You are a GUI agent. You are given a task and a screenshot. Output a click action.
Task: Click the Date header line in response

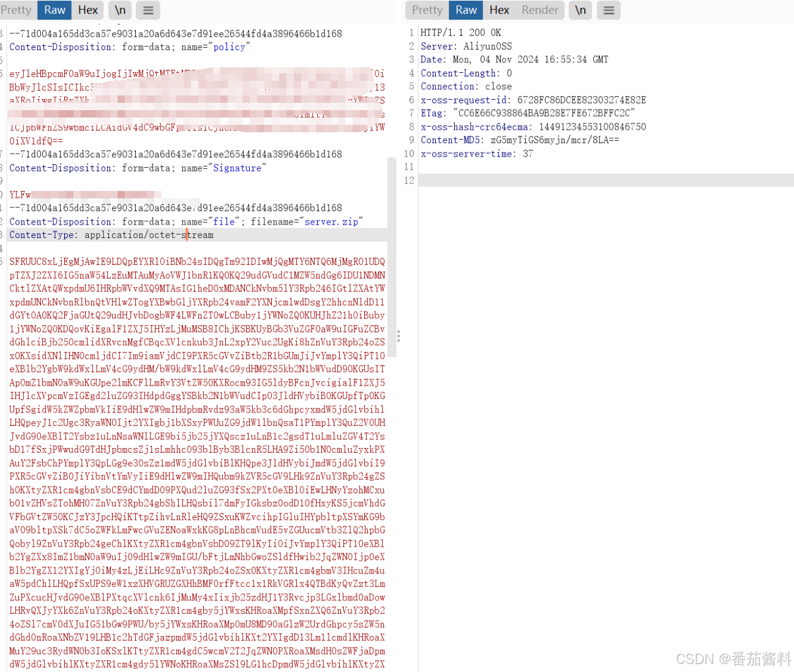coord(514,59)
